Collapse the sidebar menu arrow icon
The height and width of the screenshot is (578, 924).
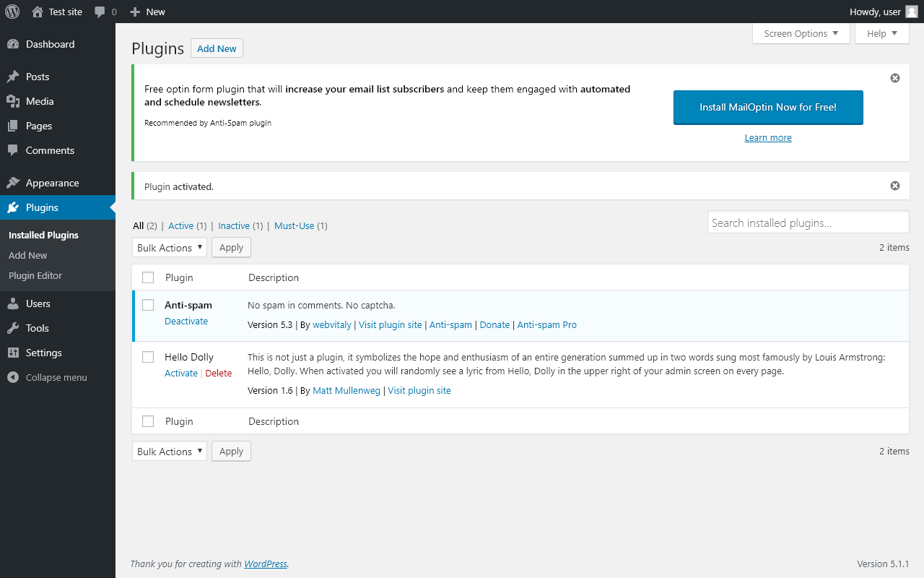pyautogui.click(x=13, y=377)
